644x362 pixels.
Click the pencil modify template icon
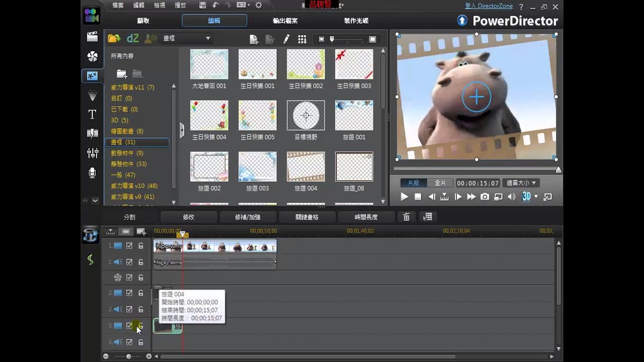pyautogui.click(x=286, y=39)
